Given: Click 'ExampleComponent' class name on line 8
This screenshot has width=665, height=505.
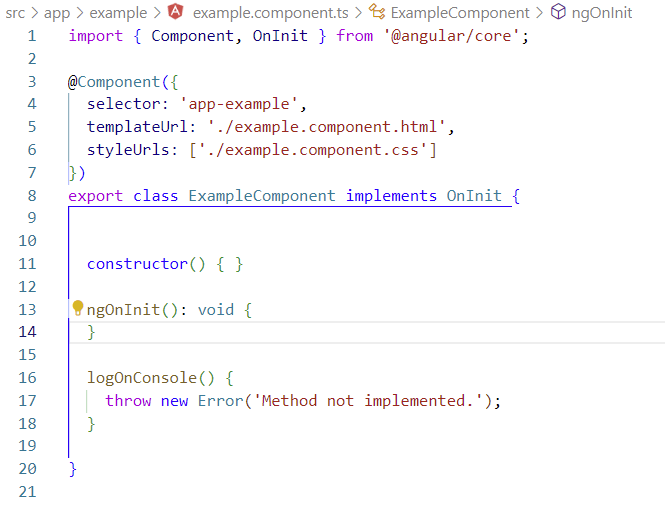Looking at the screenshot, I should (262, 196).
